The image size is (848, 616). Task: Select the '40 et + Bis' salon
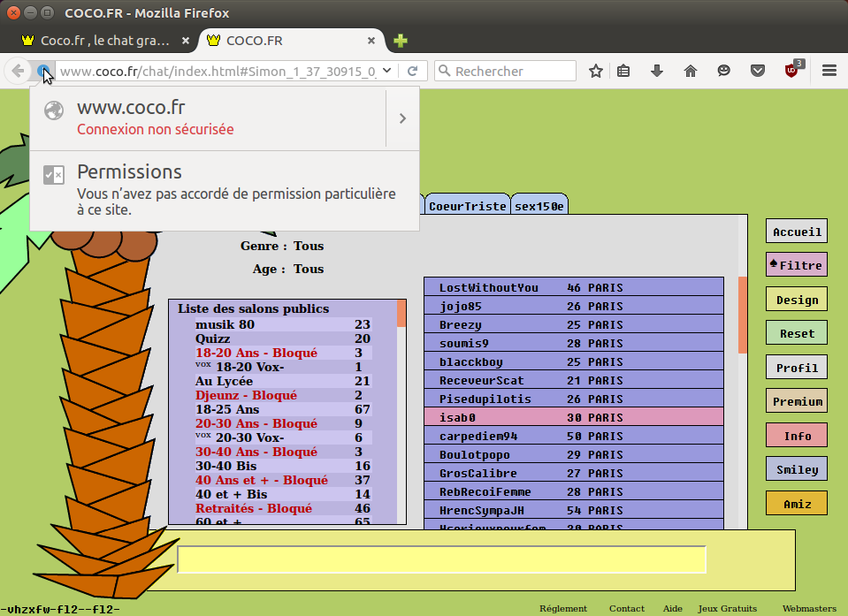283,494
